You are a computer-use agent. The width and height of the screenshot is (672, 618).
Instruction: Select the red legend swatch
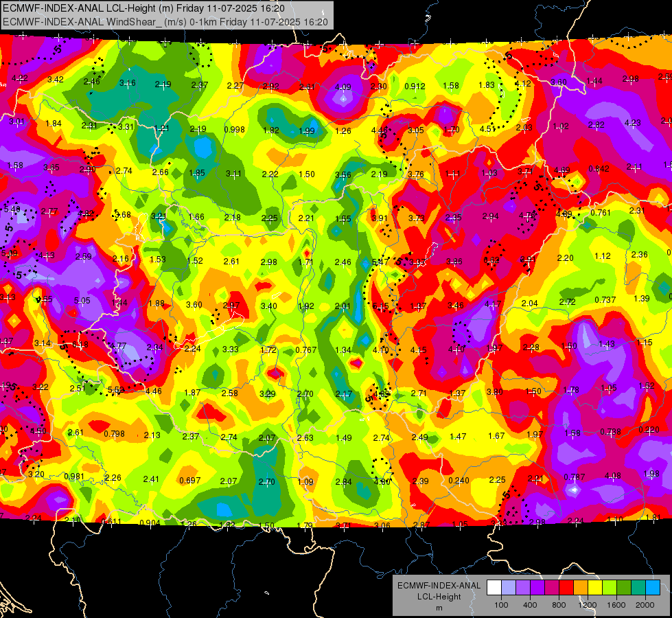click(566, 588)
